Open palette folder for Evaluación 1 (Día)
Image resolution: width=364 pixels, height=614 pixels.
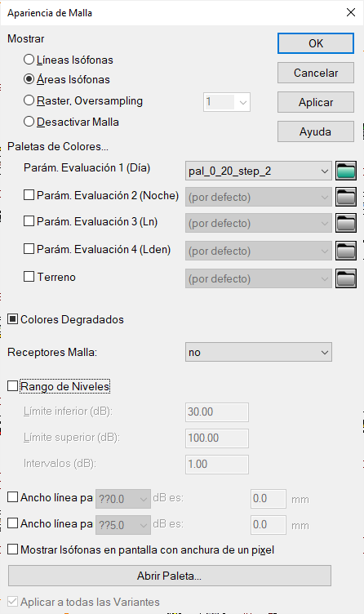[x=345, y=171]
